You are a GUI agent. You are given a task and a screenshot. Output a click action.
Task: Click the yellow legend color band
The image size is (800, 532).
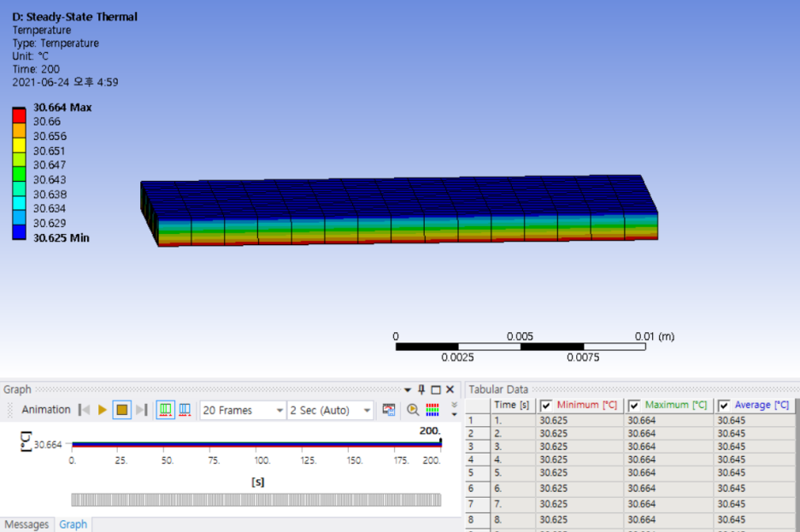click(x=20, y=145)
